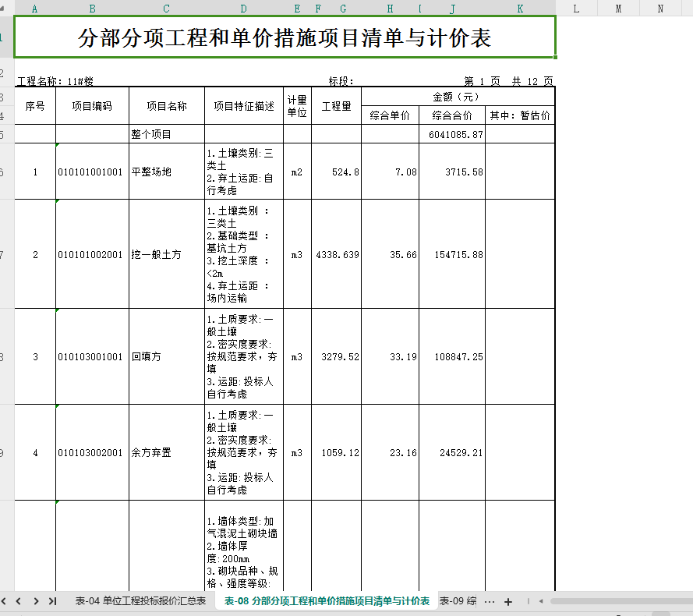
Task: Add a new sheet with plus button
Action: [x=508, y=601]
